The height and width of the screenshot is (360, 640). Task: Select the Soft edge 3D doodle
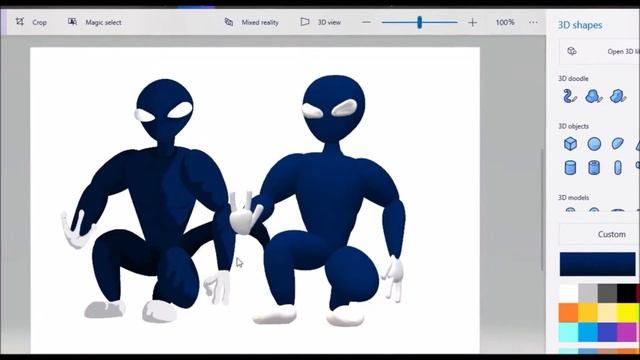(x=593, y=96)
